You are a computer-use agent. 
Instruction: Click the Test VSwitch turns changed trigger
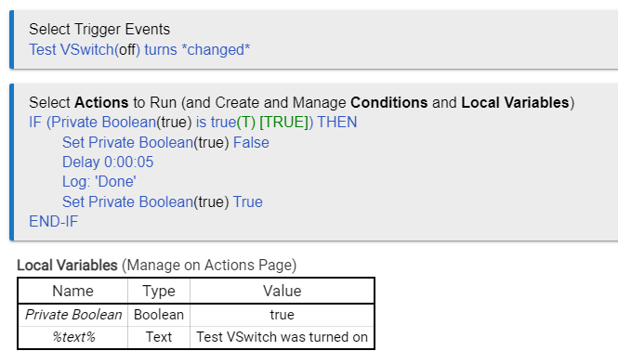(x=139, y=50)
